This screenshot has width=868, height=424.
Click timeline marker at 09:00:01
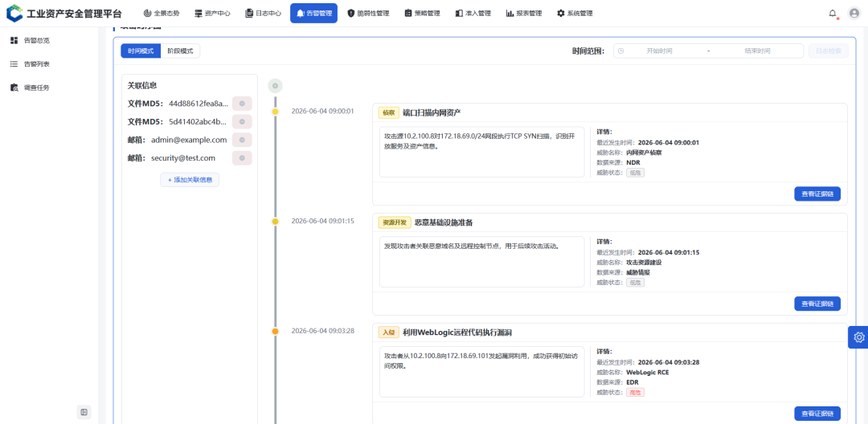click(x=275, y=112)
